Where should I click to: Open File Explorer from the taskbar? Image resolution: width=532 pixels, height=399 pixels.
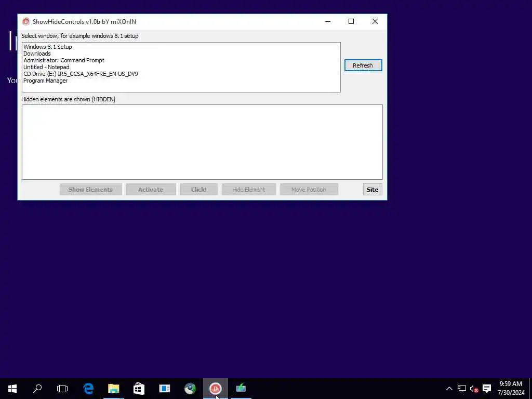(x=114, y=389)
